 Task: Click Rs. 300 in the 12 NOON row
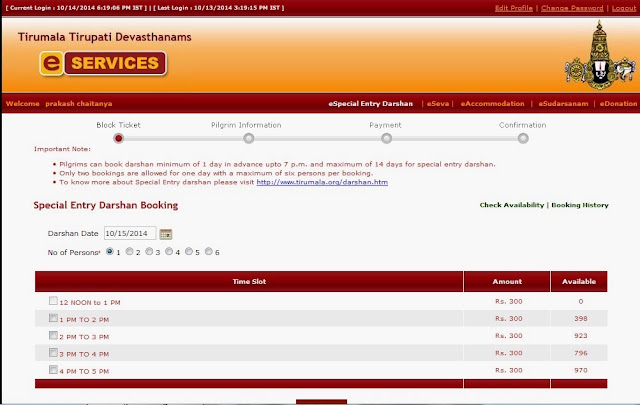[x=509, y=301]
